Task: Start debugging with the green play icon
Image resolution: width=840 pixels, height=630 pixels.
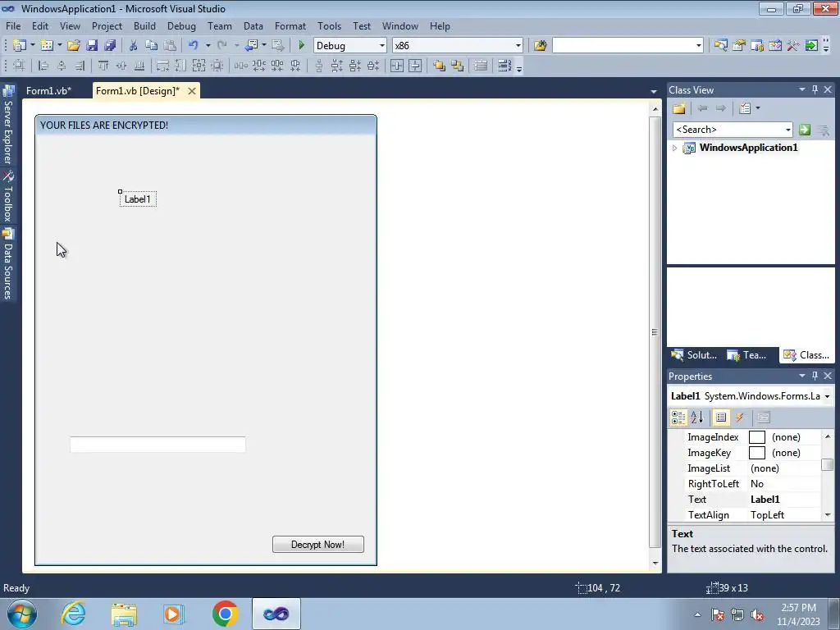Action: click(302, 46)
